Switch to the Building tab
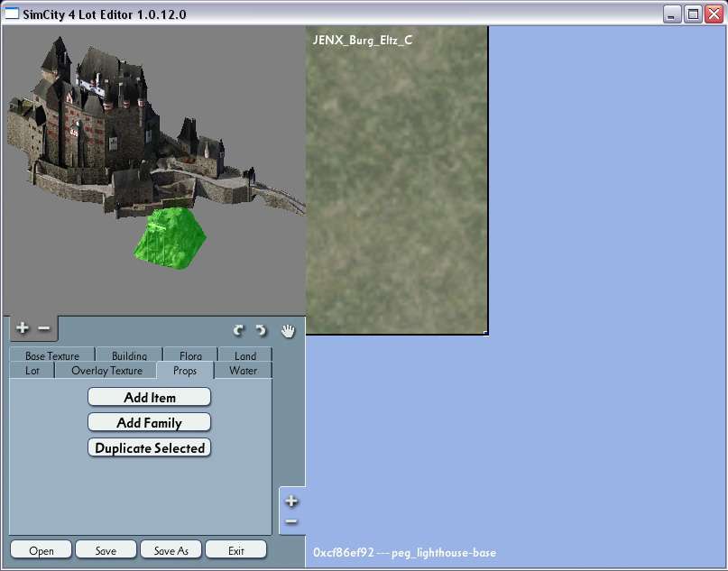728x571 pixels. (x=129, y=355)
